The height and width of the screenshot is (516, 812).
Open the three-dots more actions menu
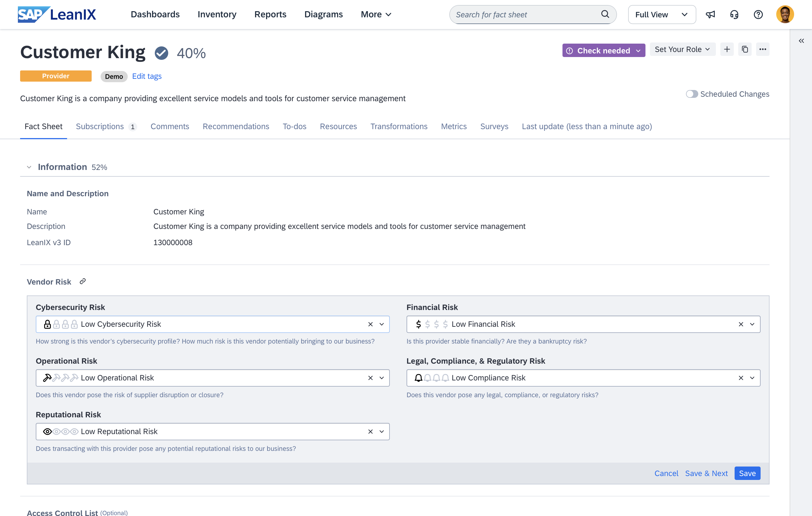763,49
